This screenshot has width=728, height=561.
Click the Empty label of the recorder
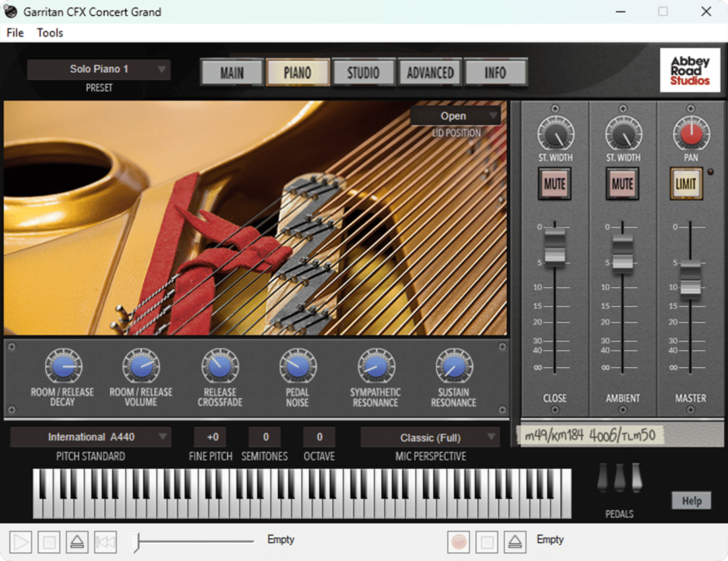click(550, 539)
